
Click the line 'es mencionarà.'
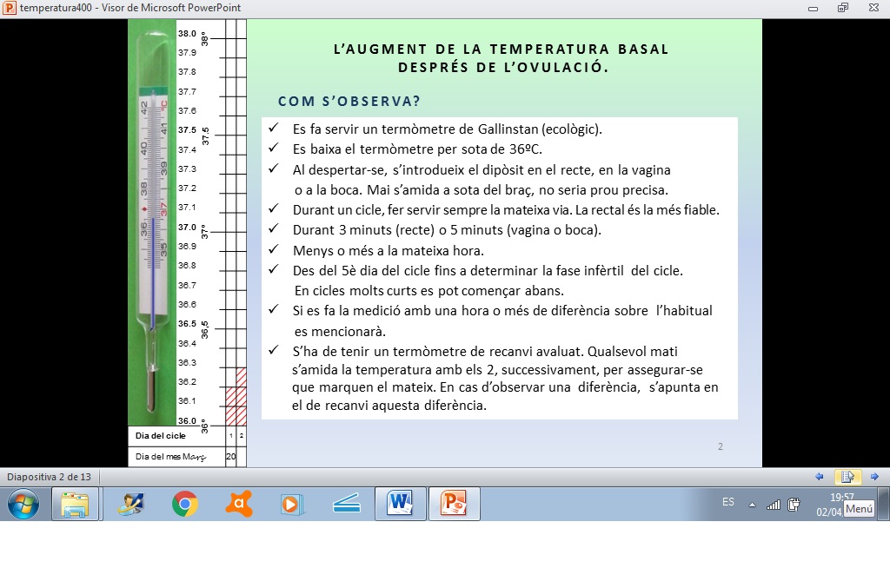pyautogui.click(x=340, y=331)
